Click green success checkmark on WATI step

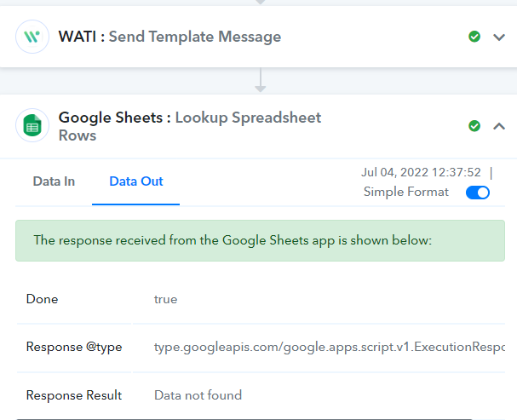click(x=474, y=37)
